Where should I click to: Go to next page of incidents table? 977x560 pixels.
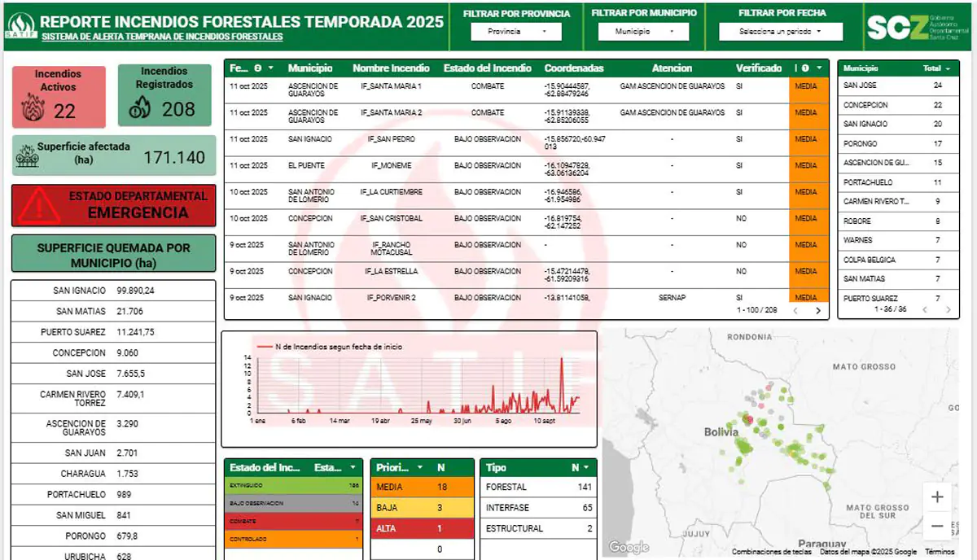click(817, 311)
